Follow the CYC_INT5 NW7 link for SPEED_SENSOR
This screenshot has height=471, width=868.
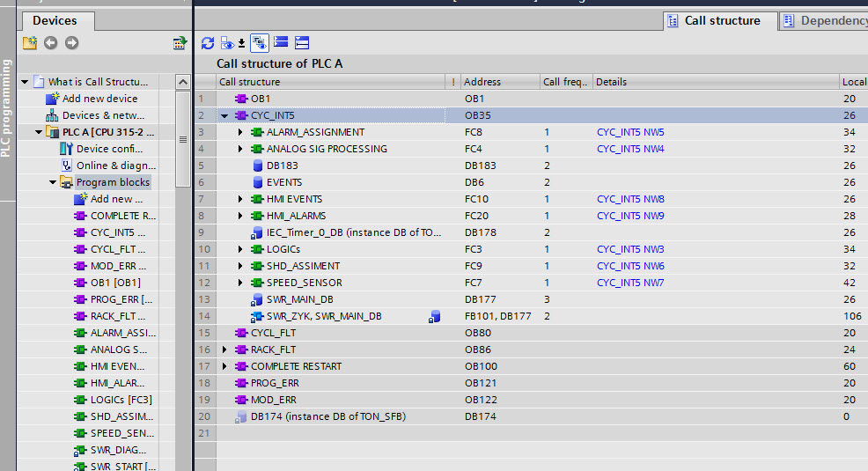(630, 283)
